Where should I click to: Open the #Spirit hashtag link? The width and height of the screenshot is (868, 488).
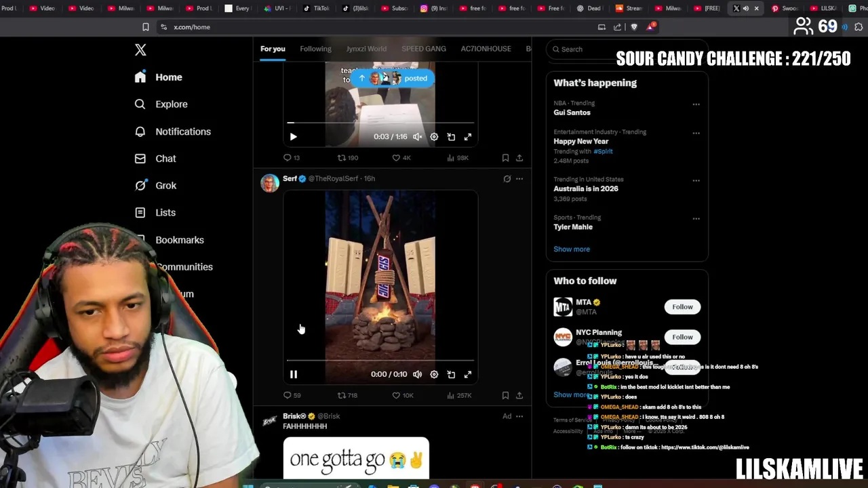pos(603,152)
